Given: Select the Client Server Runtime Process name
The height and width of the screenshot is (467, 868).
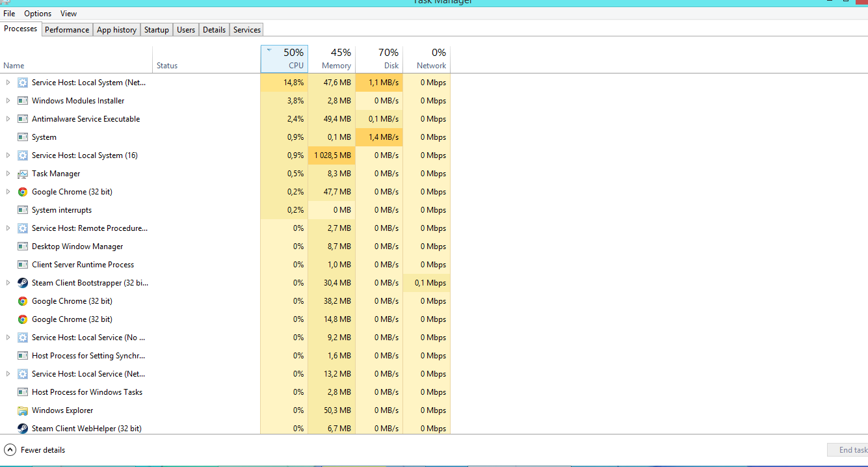Looking at the screenshot, I should (83, 265).
